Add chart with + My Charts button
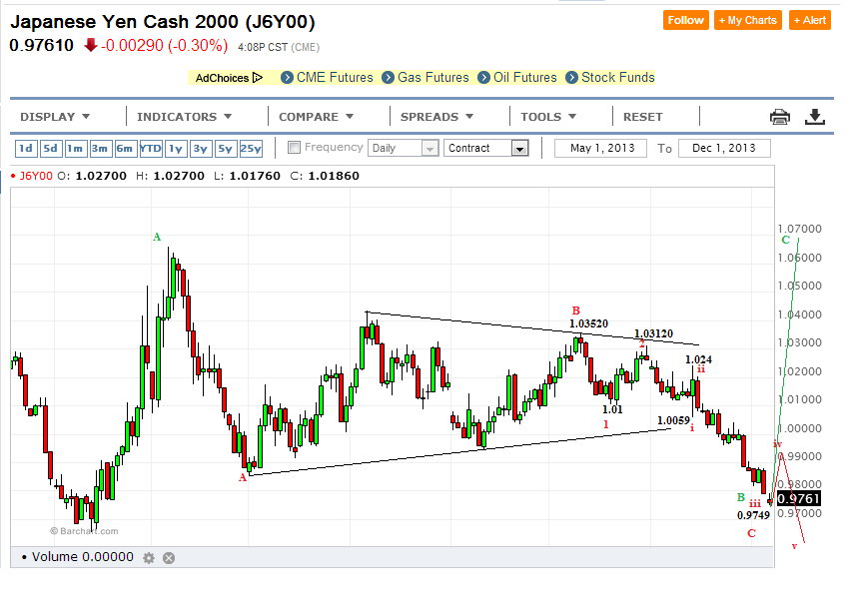Screen dimensions: 848x616 (747, 19)
